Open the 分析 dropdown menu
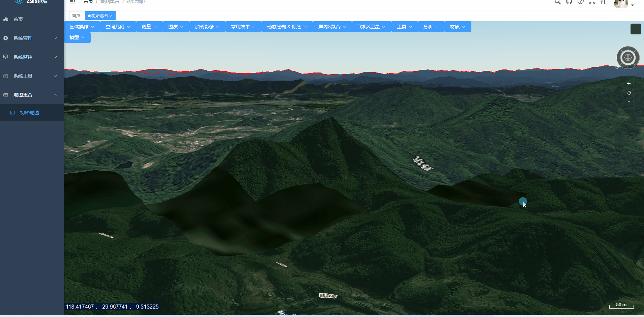Viewport: 644px width, 317px height. coord(431,27)
